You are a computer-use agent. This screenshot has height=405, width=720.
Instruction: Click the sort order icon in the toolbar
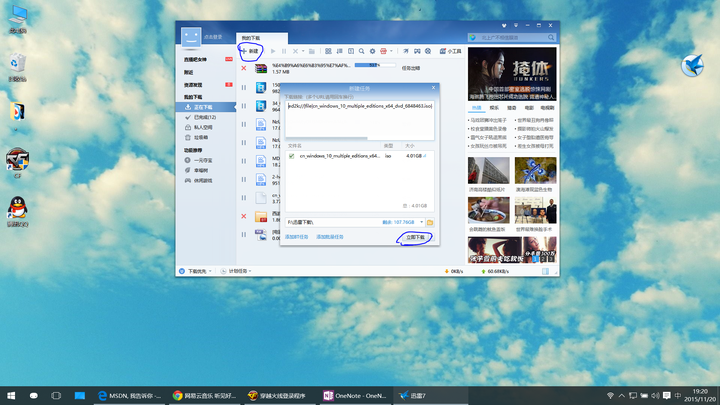point(339,51)
